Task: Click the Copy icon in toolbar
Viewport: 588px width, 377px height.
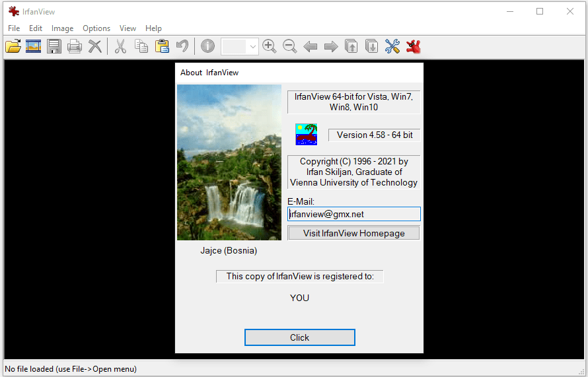Action: [x=141, y=46]
